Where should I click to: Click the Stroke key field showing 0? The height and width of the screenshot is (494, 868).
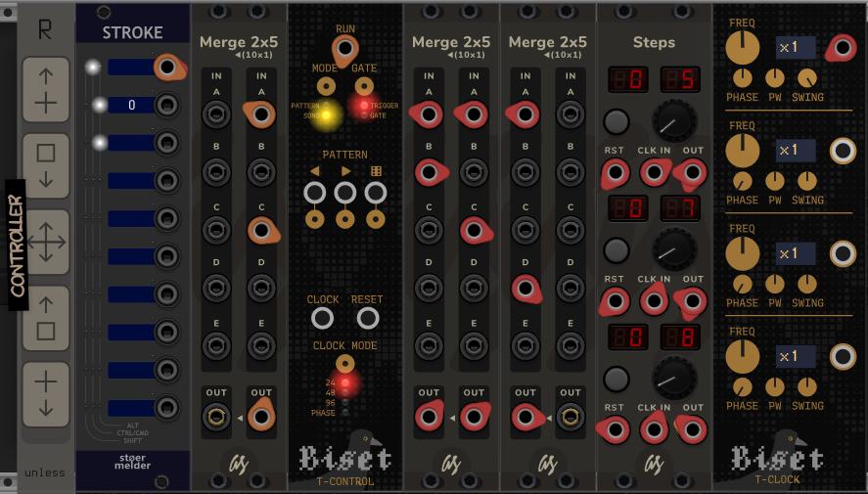tap(131, 105)
